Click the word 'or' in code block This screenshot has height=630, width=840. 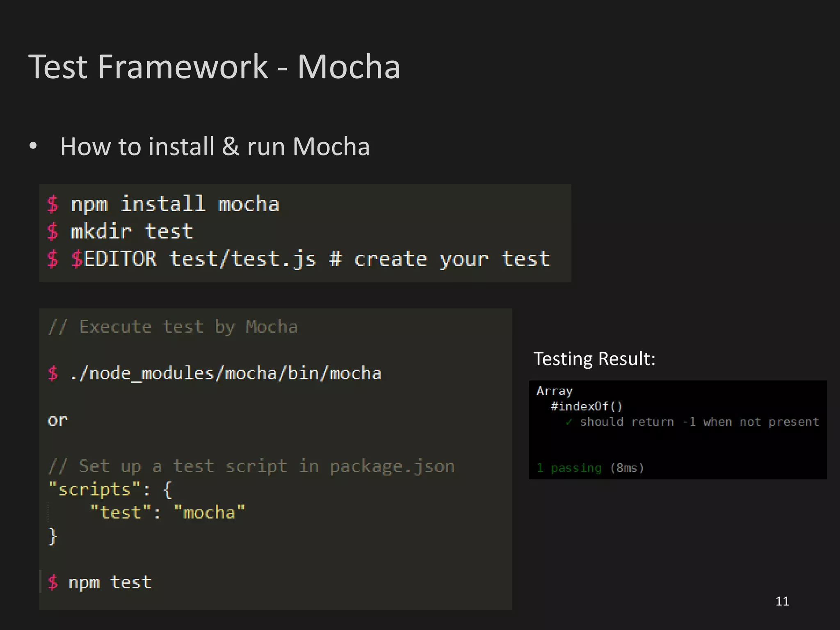tap(57, 420)
